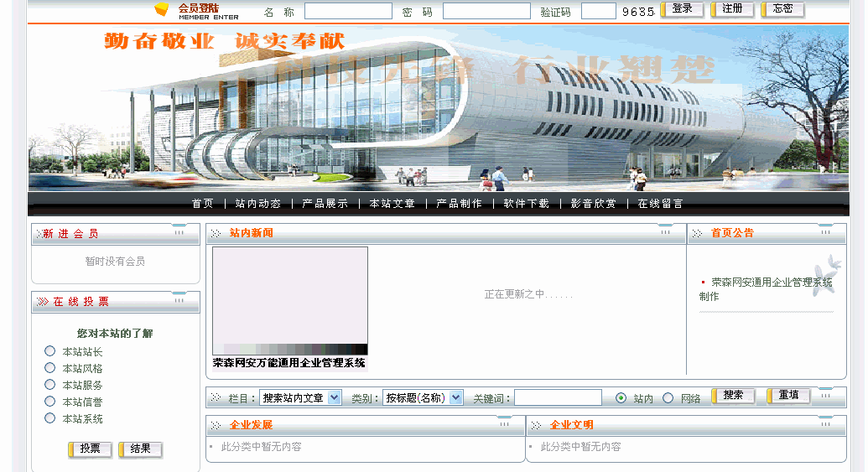Image resolution: width=868 pixels, height=472 pixels.
Task: Click the arrow icon beside 站内新闻 header
Action: click(x=216, y=233)
